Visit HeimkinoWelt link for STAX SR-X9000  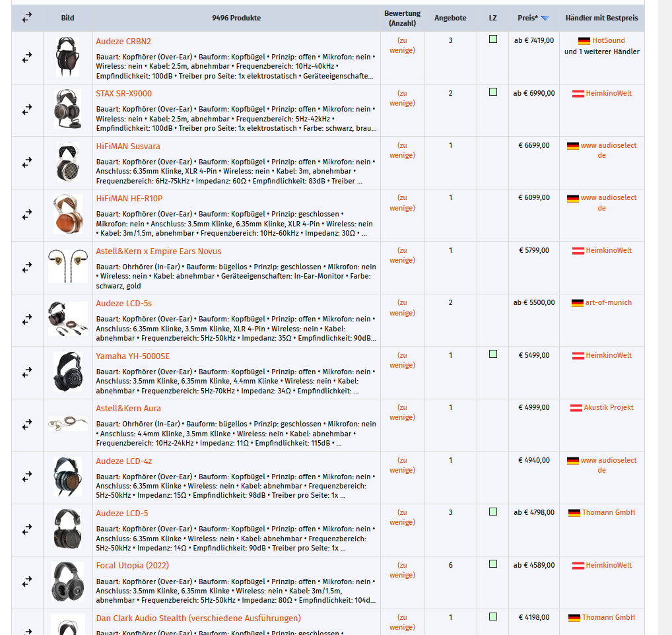pos(609,94)
